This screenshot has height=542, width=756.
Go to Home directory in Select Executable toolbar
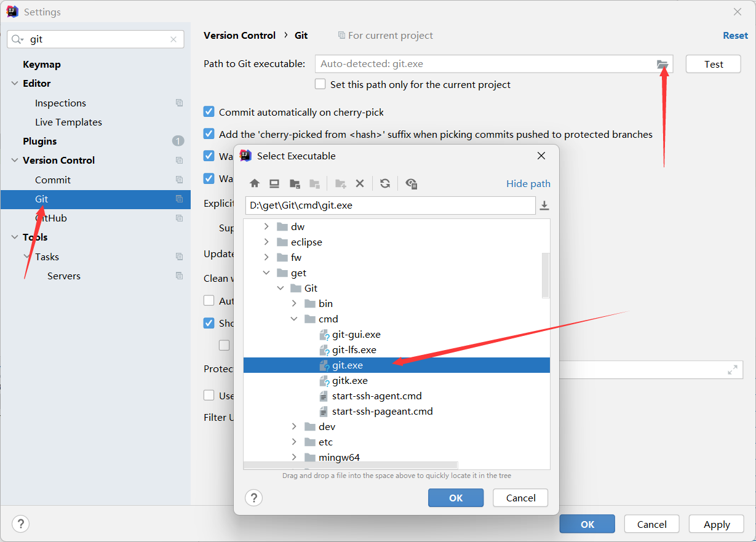click(255, 183)
